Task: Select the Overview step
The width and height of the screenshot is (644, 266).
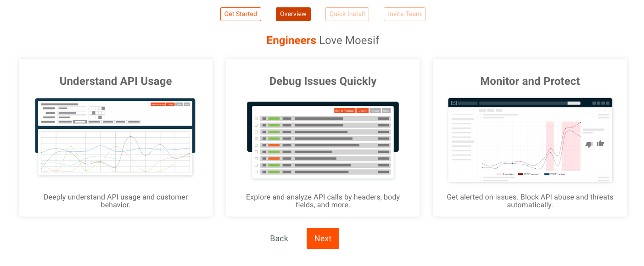Action: 293,14
